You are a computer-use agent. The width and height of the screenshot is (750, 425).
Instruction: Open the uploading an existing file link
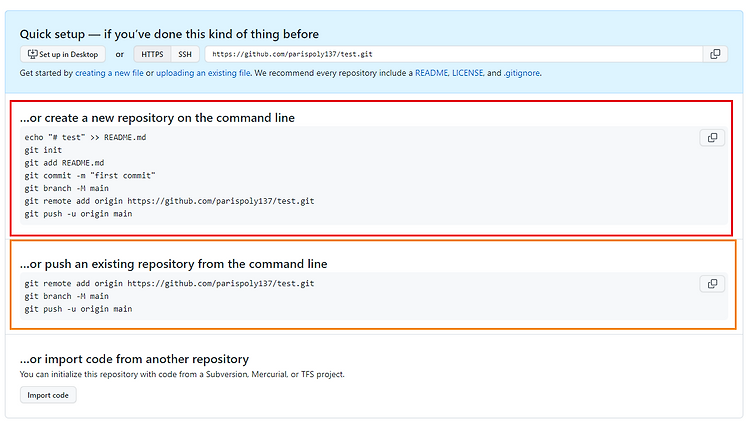(203, 73)
